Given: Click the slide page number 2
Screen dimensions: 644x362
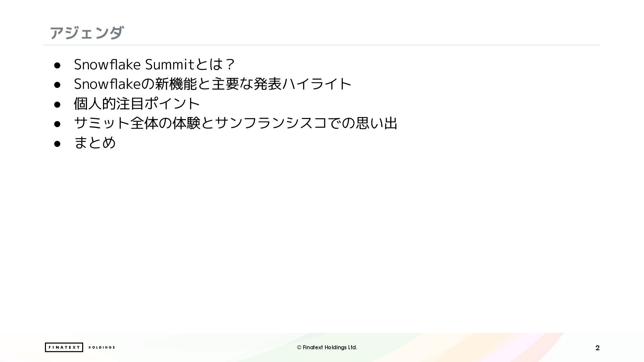Looking at the screenshot, I should click(x=597, y=348).
